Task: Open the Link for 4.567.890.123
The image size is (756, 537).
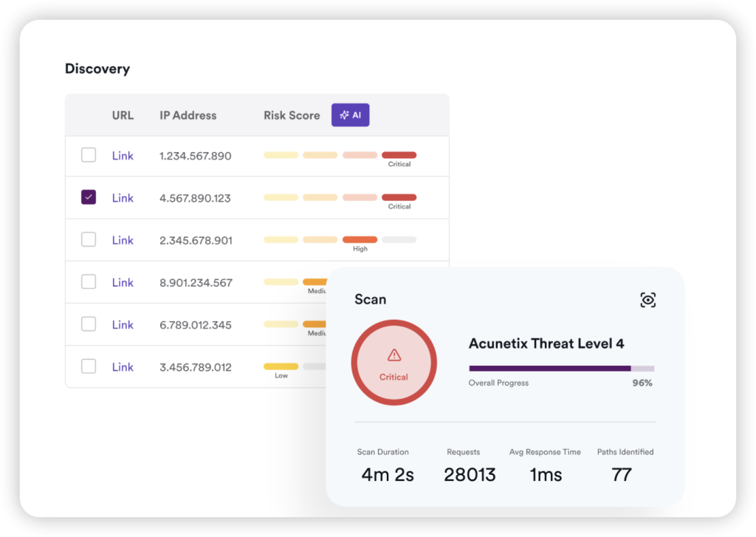Action: tap(123, 198)
